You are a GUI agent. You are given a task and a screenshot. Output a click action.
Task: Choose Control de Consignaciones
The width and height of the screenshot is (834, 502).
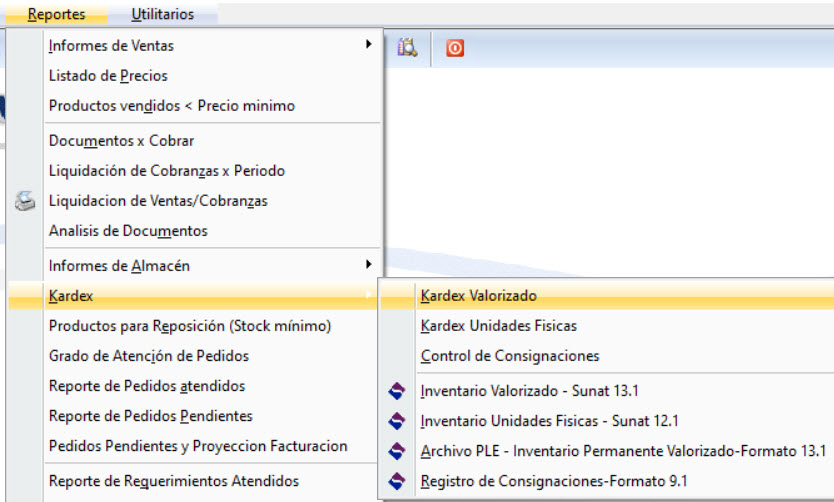tap(607, 356)
